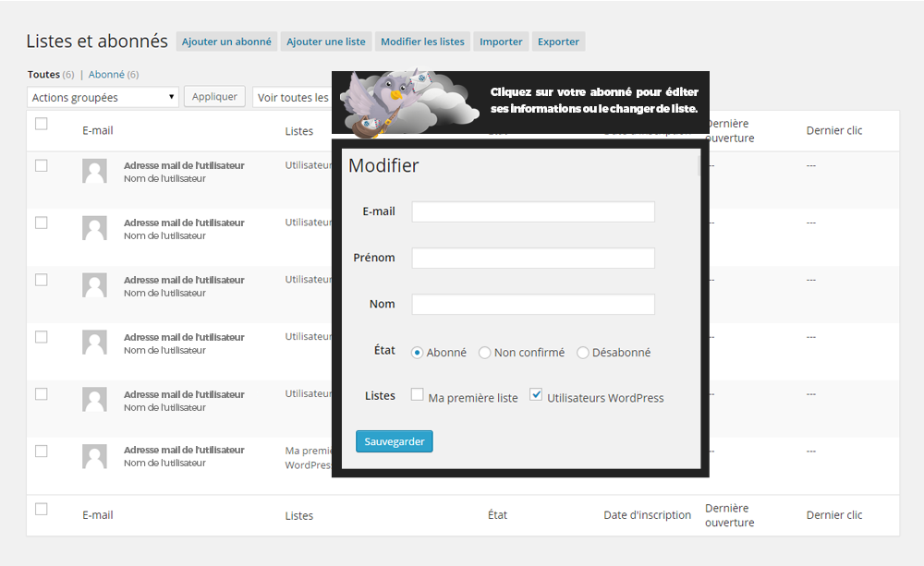Click the Listes et abonnés page title
The width and height of the screenshot is (924, 566).
(97, 41)
